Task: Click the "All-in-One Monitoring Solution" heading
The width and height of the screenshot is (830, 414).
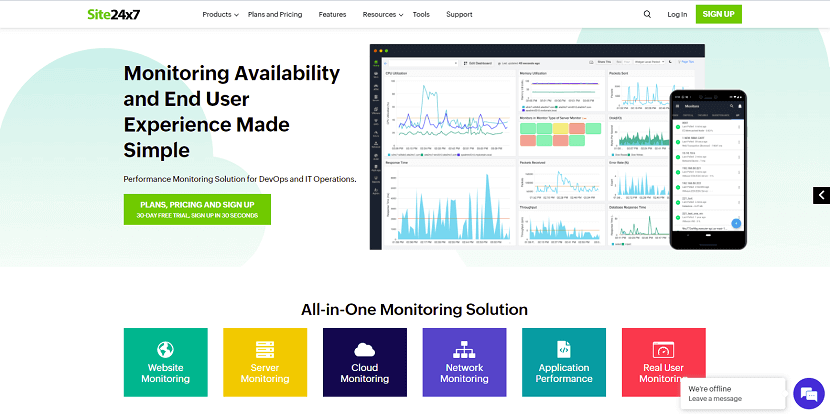Action: coord(414,309)
